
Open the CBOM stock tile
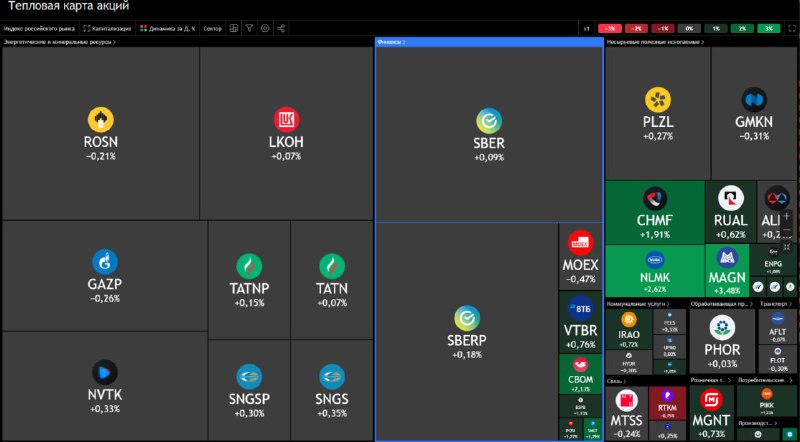click(x=581, y=374)
